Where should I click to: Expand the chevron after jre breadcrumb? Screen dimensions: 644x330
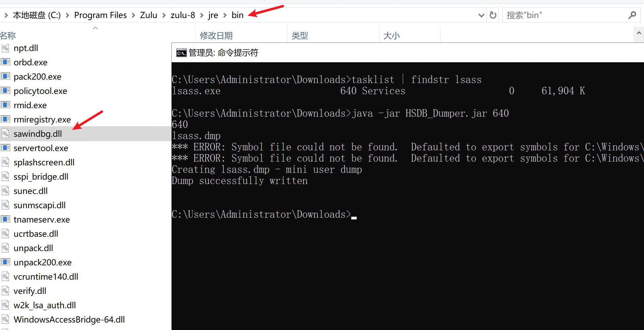click(x=225, y=15)
